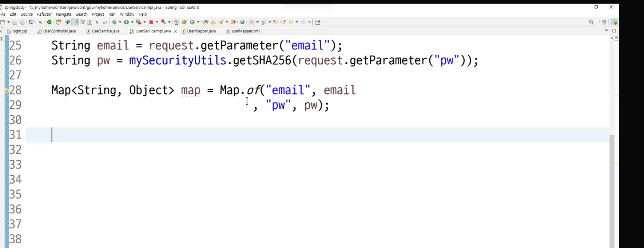Click 'mySecurityUtils' in line 26
The image size is (644, 248).
click(178, 60)
